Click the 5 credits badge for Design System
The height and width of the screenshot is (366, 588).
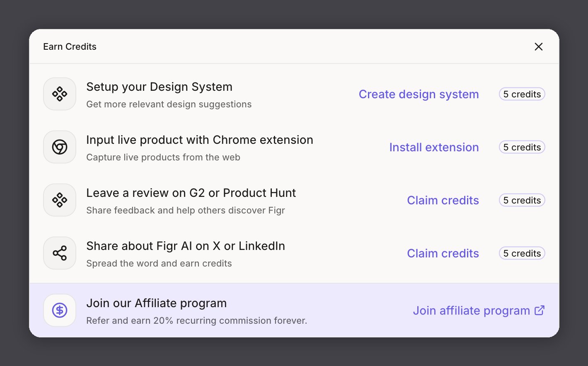coord(522,94)
